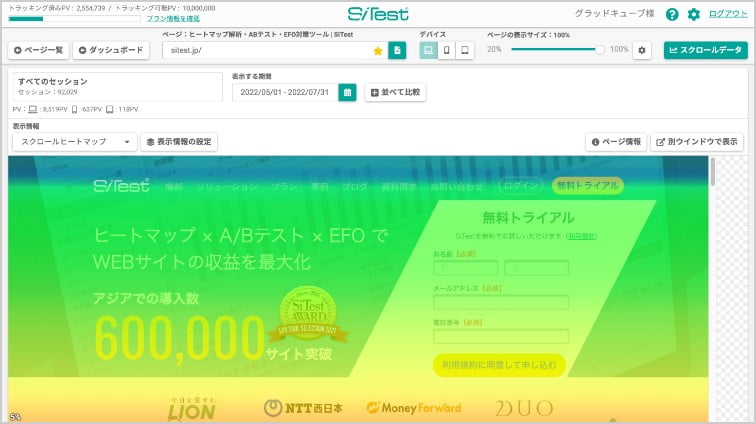Expand the スクロールヒートマップ dropdown

[x=75, y=142]
